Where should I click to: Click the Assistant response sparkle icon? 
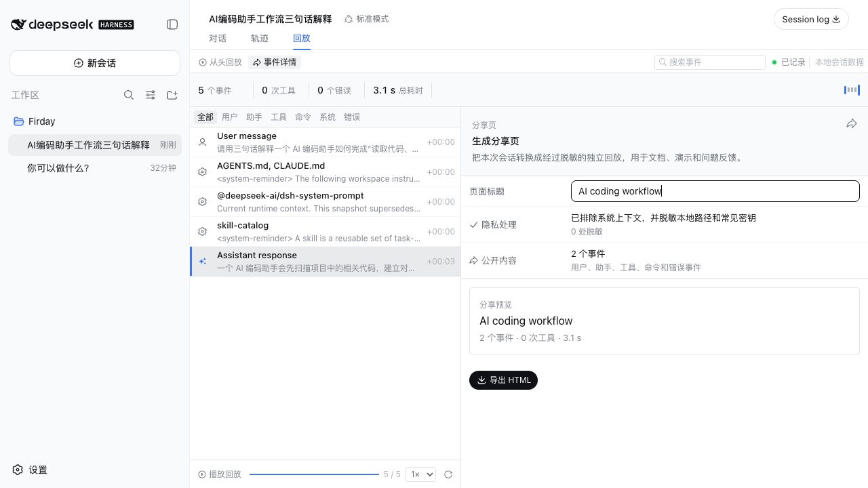point(202,262)
